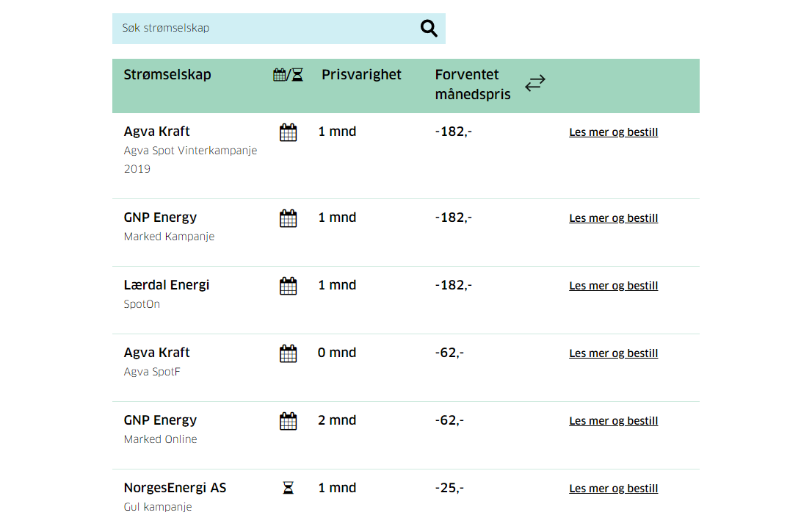The height and width of the screenshot is (529, 812).
Task: Type in the Søk strømselskap search field
Action: point(264,29)
